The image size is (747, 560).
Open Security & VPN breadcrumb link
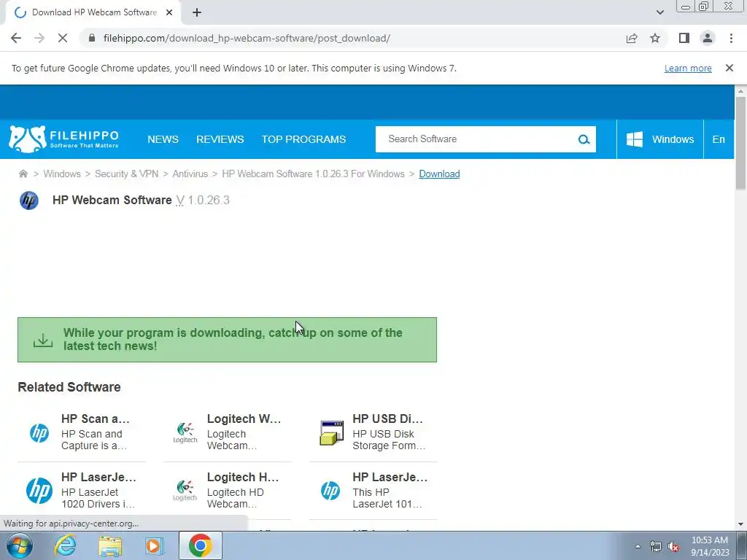126,174
